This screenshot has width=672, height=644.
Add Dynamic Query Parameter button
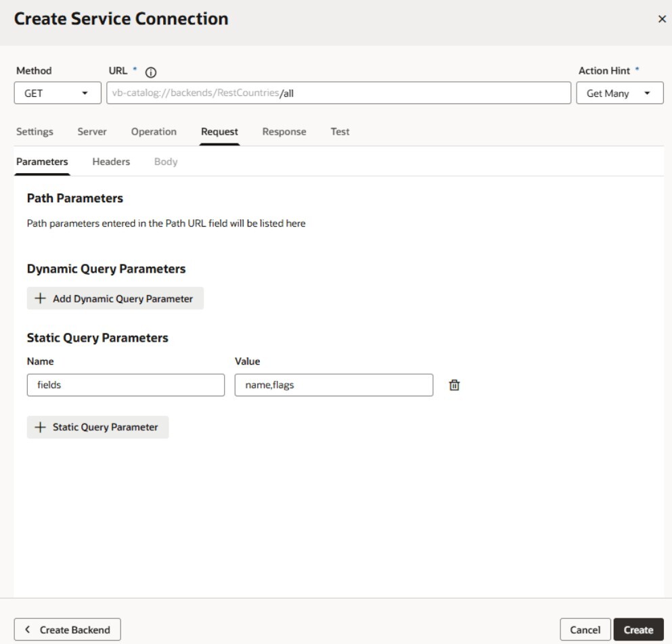coord(115,298)
